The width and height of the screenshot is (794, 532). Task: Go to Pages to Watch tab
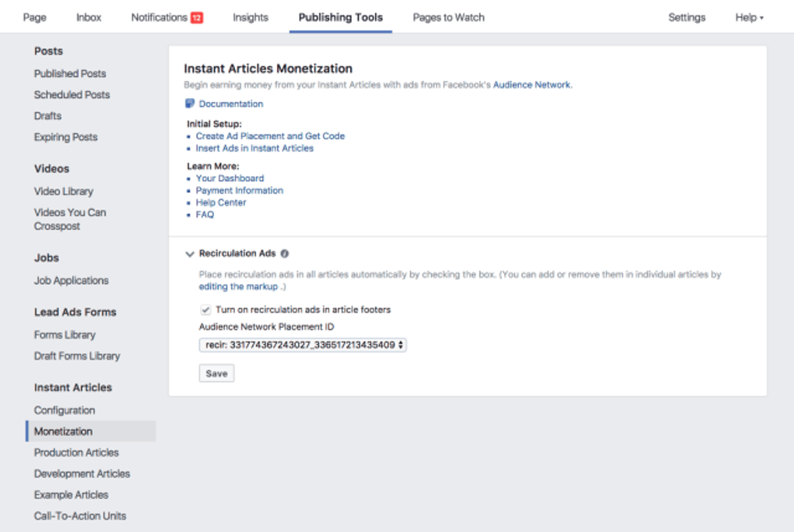448,17
